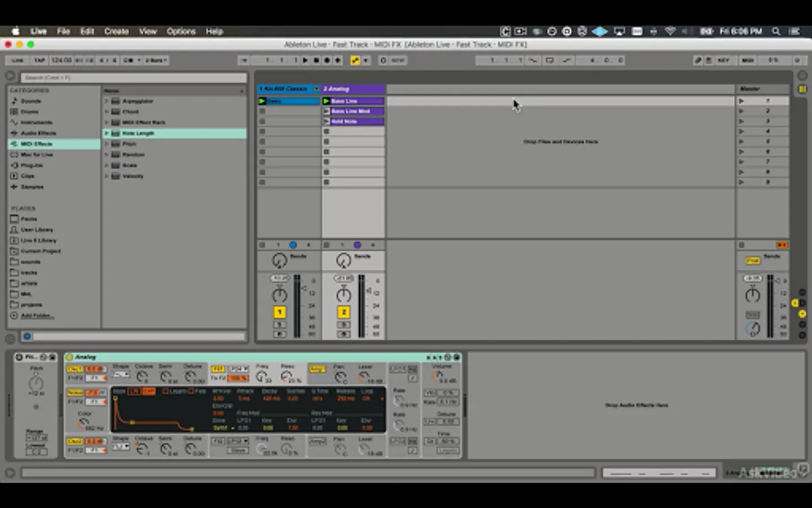Open the Options menu

tap(181, 32)
